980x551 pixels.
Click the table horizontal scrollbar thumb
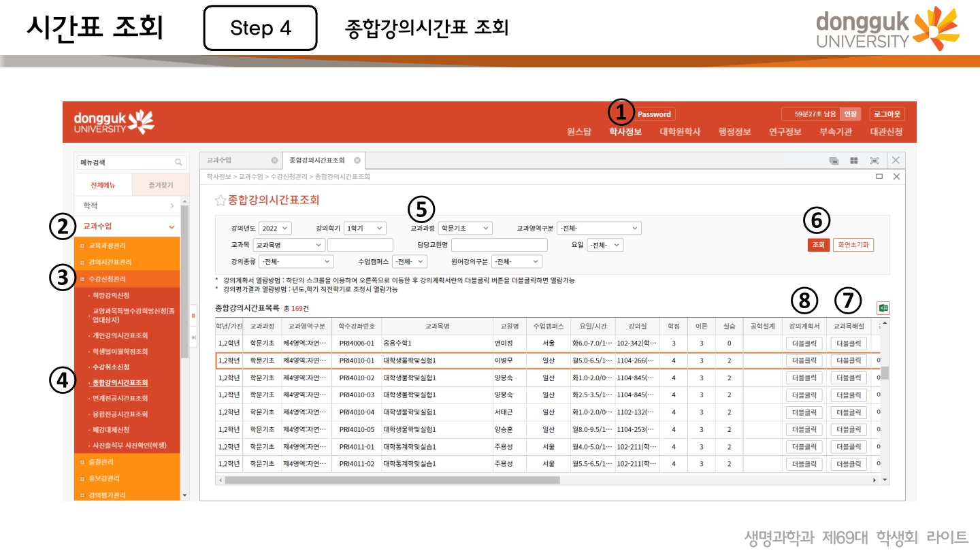[x=392, y=480]
